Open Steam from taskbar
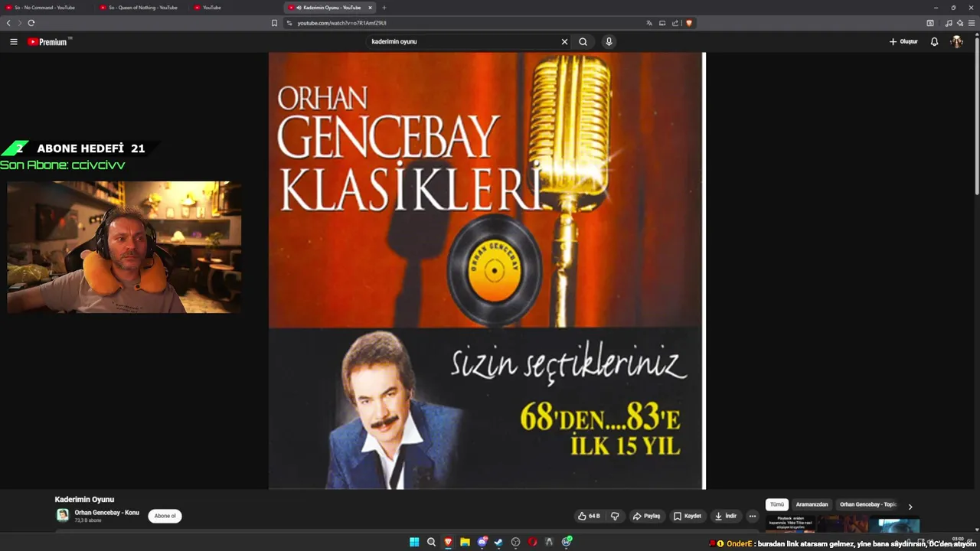Screen dimensions: 980x551 coord(498,542)
